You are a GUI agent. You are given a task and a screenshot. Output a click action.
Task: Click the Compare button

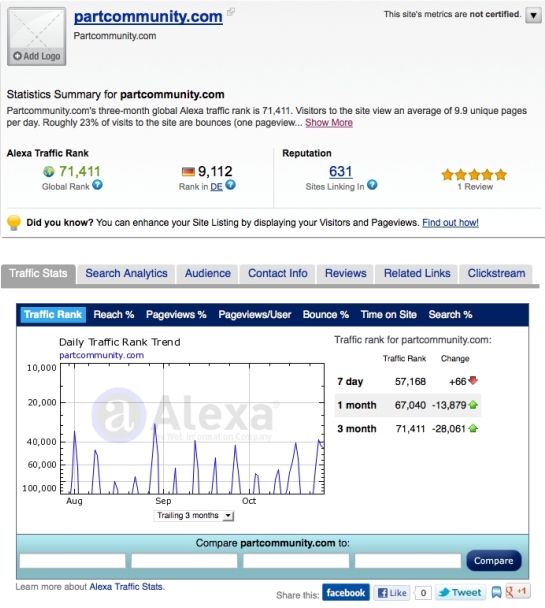coord(494,561)
